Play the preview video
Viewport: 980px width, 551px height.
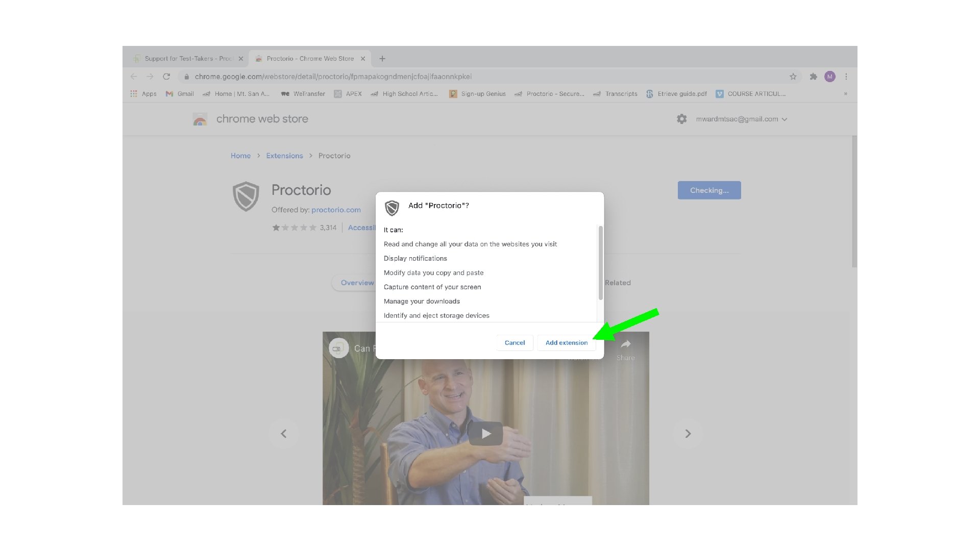485,434
